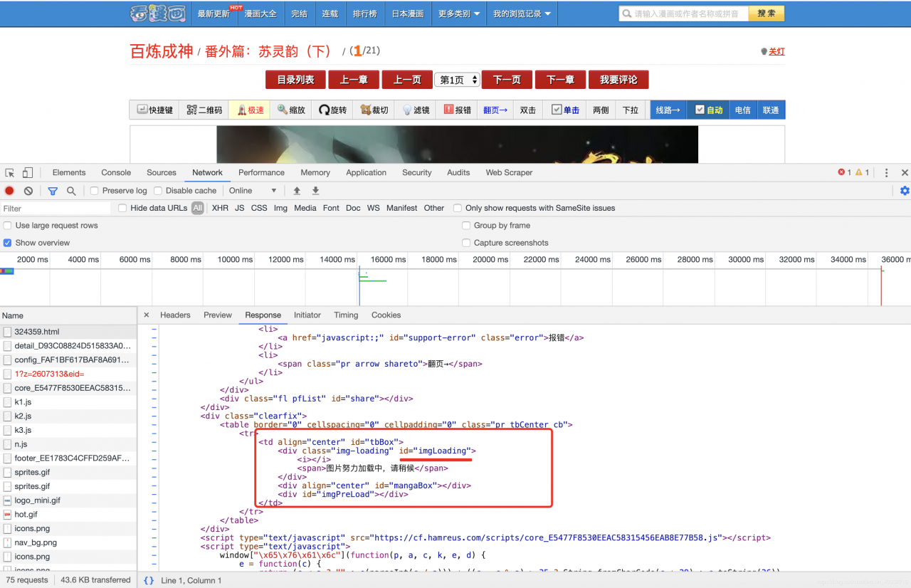The image size is (911, 588).
Task: Click the site logo in header
Action: click(159, 13)
